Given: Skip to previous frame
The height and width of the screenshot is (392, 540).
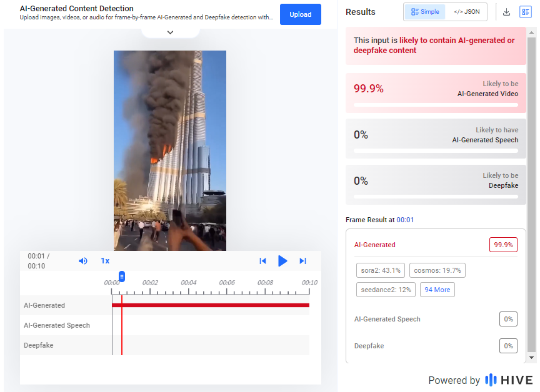Looking at the screenshot, I should tap(262, 261).
